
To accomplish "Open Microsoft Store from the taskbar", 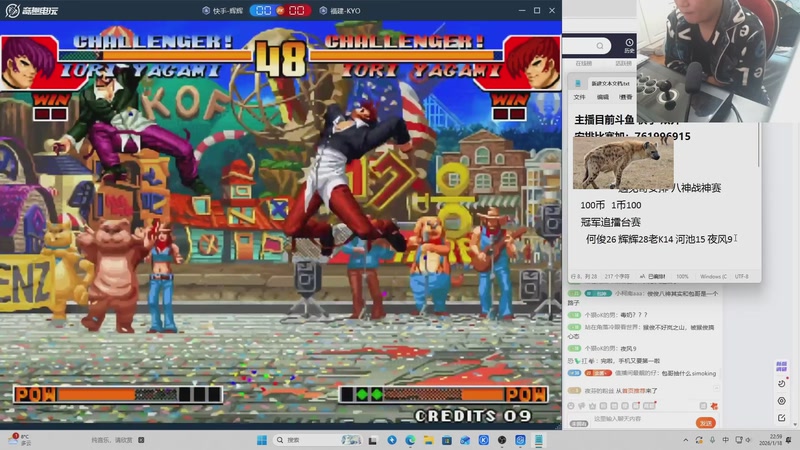I will coord(446,440).
